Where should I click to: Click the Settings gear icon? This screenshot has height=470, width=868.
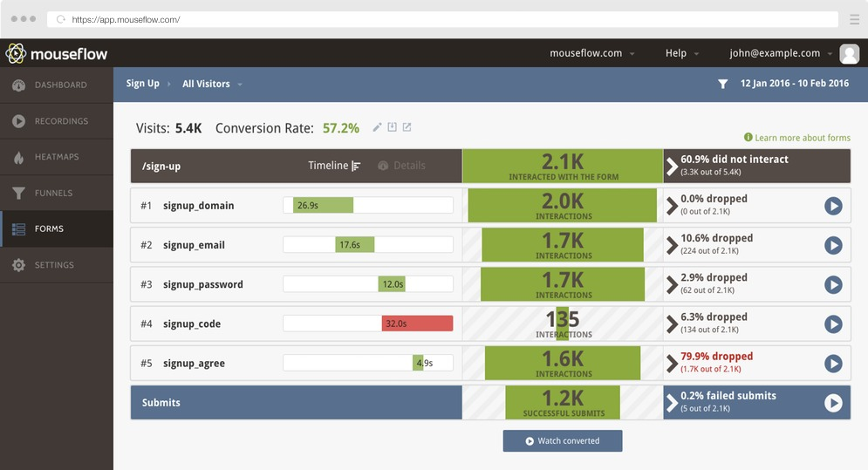19,265
